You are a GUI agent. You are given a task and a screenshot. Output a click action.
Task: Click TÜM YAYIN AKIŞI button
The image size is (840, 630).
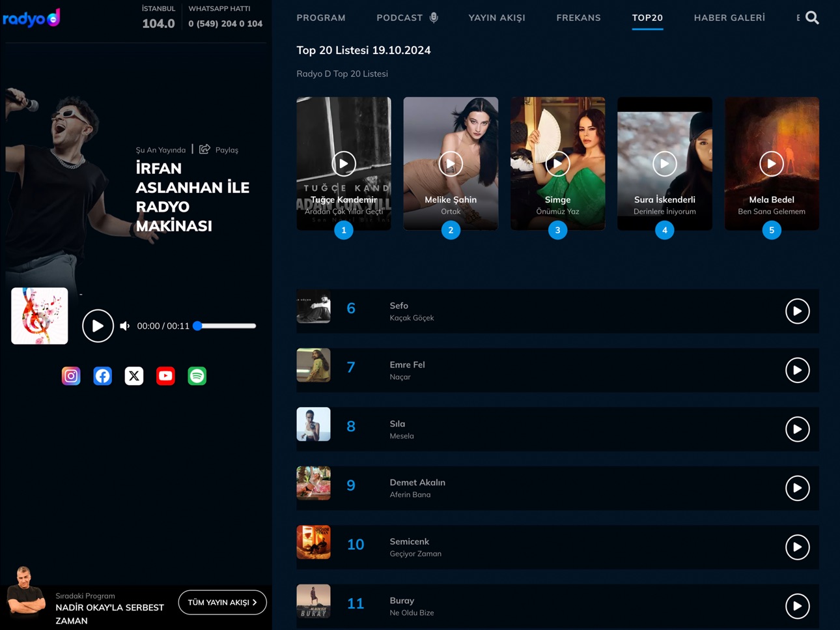point(222,603)
